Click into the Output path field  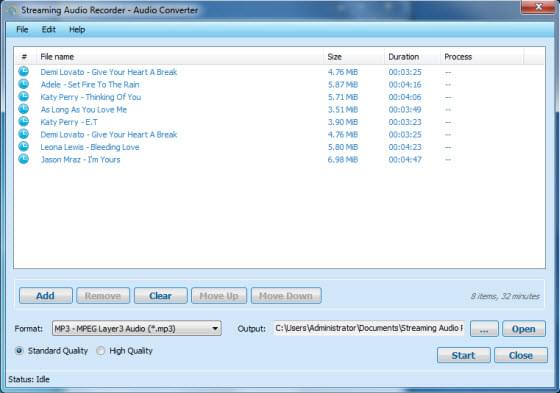pos(369,328)
